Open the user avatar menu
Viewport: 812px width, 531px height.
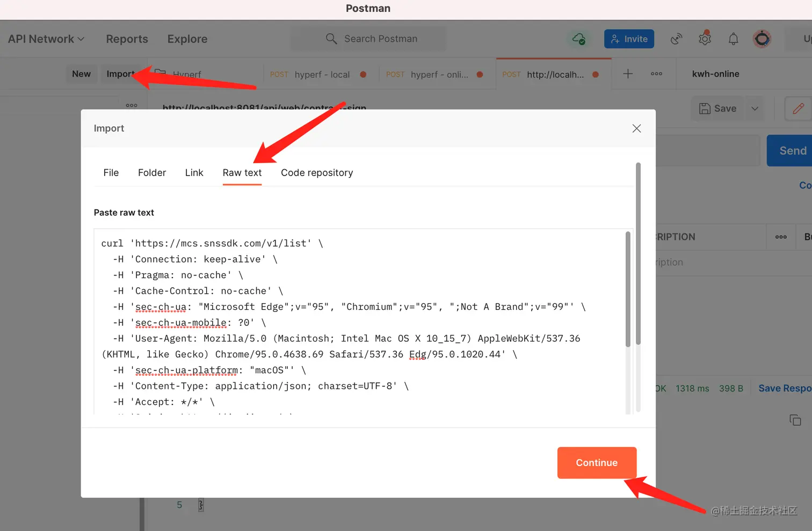[762, 39]
